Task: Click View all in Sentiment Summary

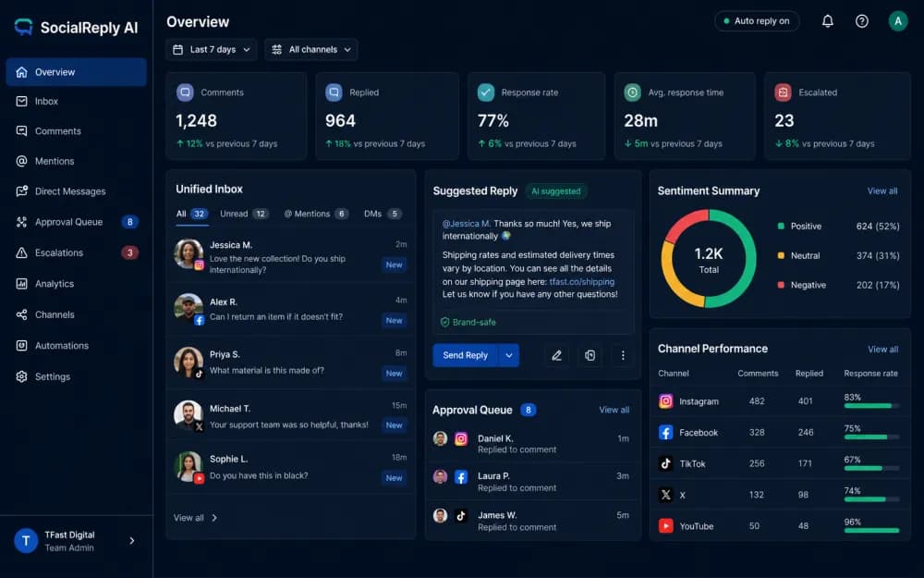Action: [882, 191]
